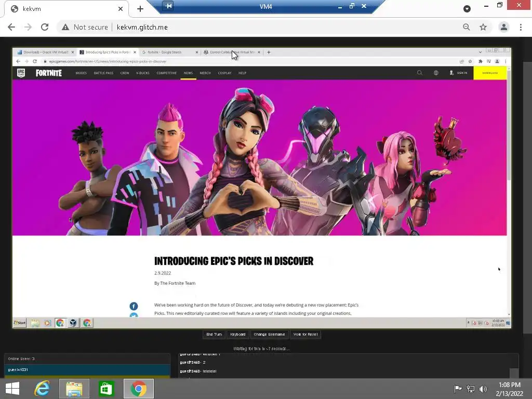
Task: Open network icon in system tray
Action: coord(471,389)
